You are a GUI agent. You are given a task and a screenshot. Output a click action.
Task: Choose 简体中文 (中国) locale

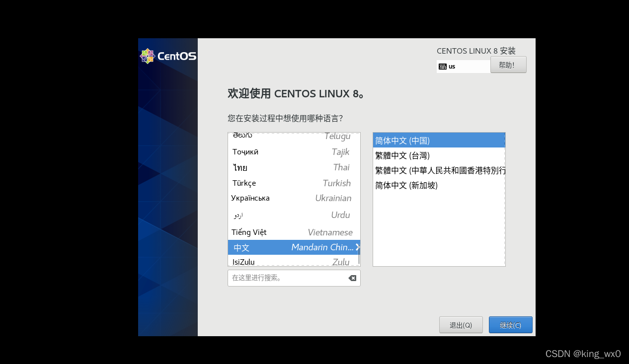pyautogui.click(x=439, y=141)
